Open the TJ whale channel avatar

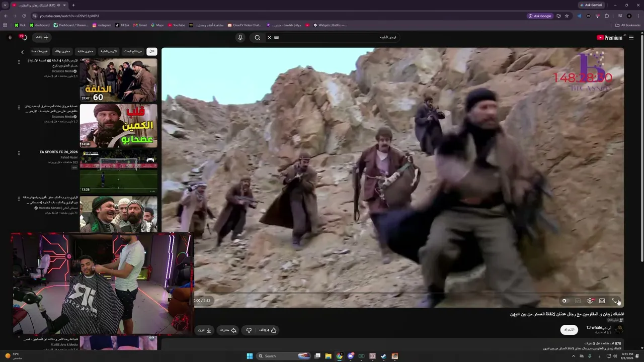point(619,330)
